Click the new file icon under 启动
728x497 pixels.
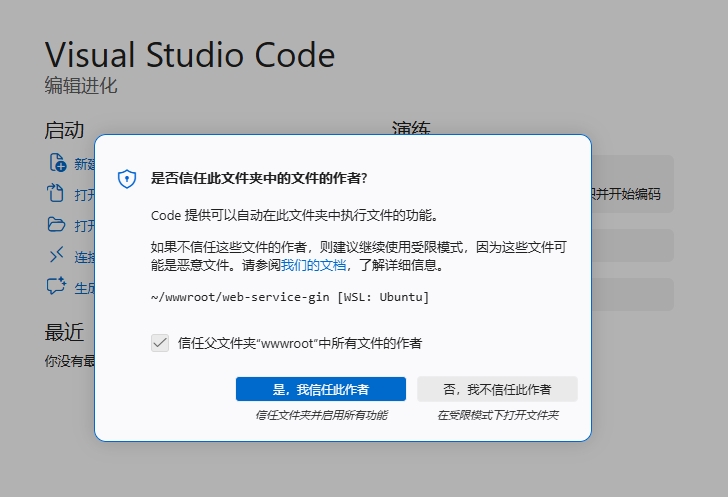pyautogui.click(x=57, y=163)
